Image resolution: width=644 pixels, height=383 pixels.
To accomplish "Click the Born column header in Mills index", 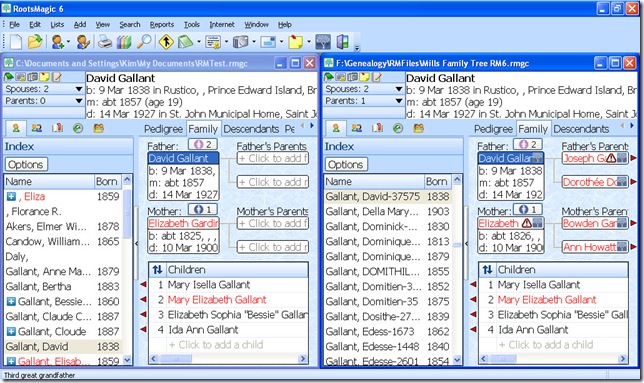I will (x=438, y=181).
